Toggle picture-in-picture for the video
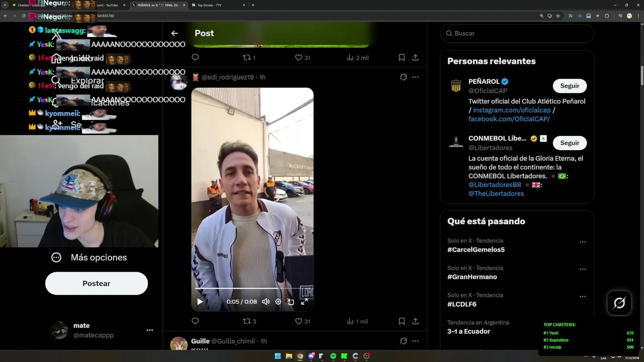Viewport: 644px width, 362px height. 291,302
